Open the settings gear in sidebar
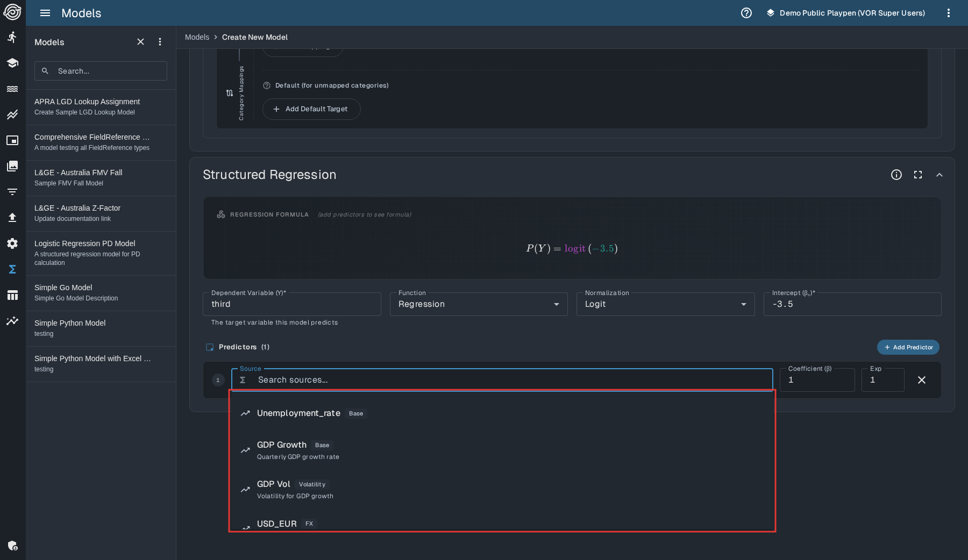 pyautogui.click(x=12, y=243)
